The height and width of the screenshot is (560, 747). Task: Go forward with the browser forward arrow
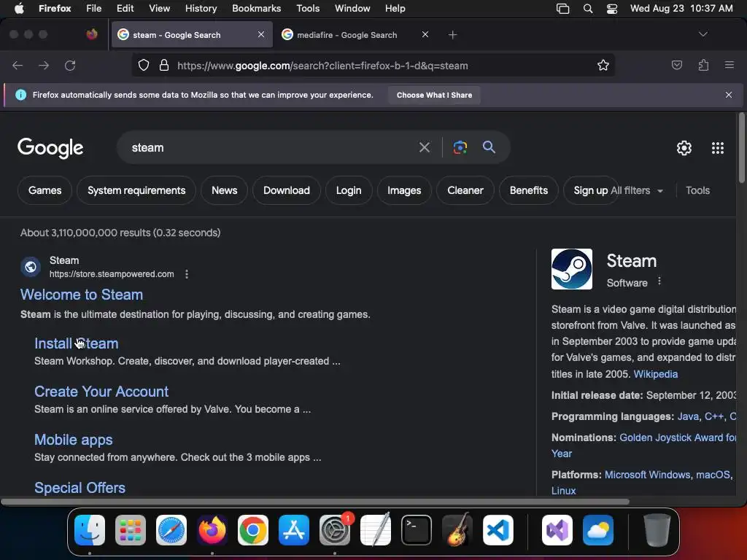[x=44, y=65]
